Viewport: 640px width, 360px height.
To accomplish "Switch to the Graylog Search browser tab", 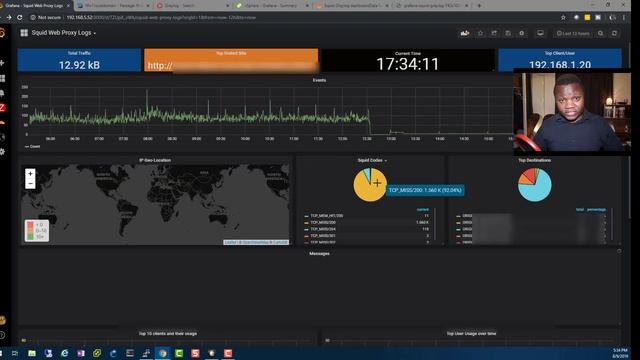I will [x=193, y=5].
